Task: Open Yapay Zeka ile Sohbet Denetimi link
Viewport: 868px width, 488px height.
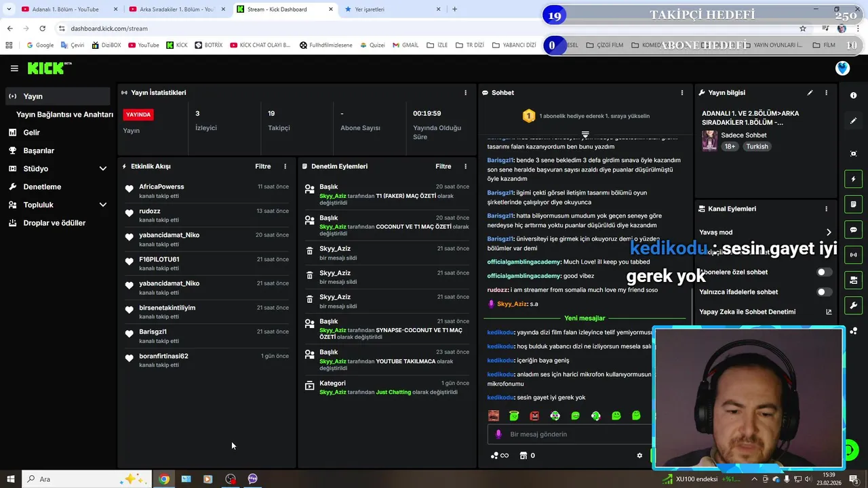Action: click(x=765, y=312)
